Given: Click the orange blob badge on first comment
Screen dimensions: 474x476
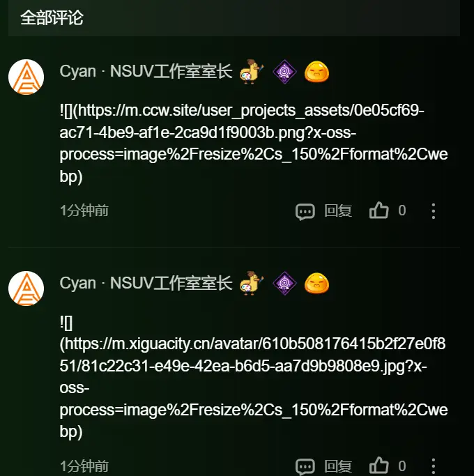Looking at the screenshot, I should click(x=316, y=72).
